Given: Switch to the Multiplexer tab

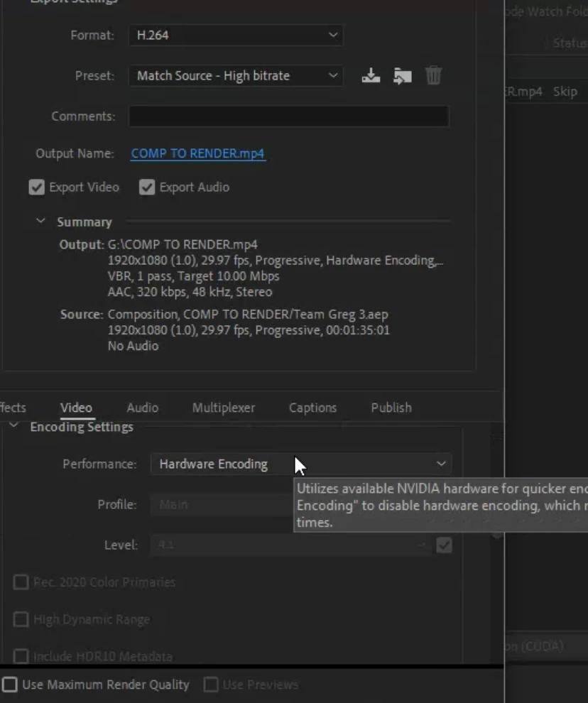Looking at the screenshot, I should point(224,408).
